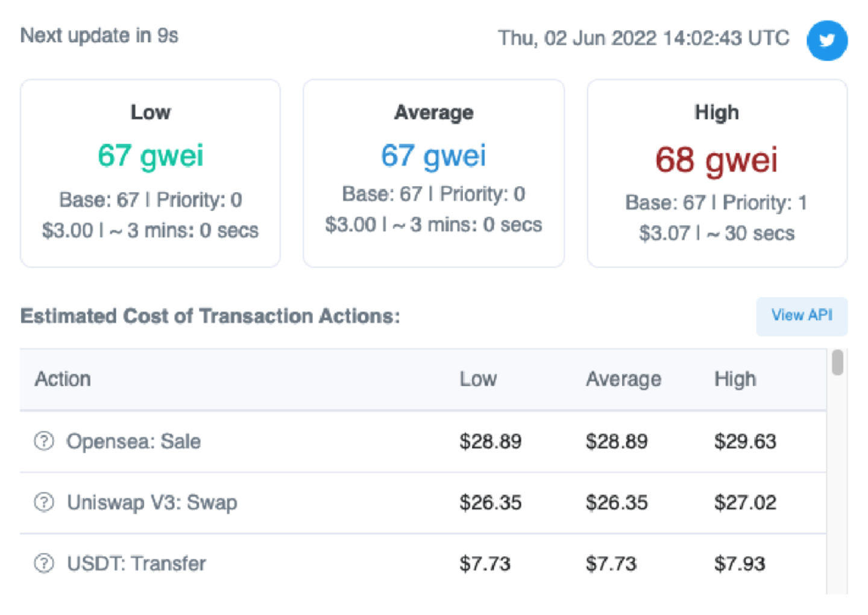This screenshot has height=615, width=868.
Task: Click the table's vertical scrollbar thumb
Action: click(837, 363)
